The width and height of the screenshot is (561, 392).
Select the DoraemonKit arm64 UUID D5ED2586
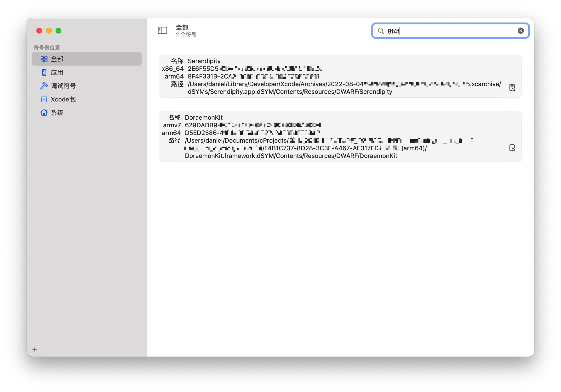pyautogui.click(x=252, y=133)
